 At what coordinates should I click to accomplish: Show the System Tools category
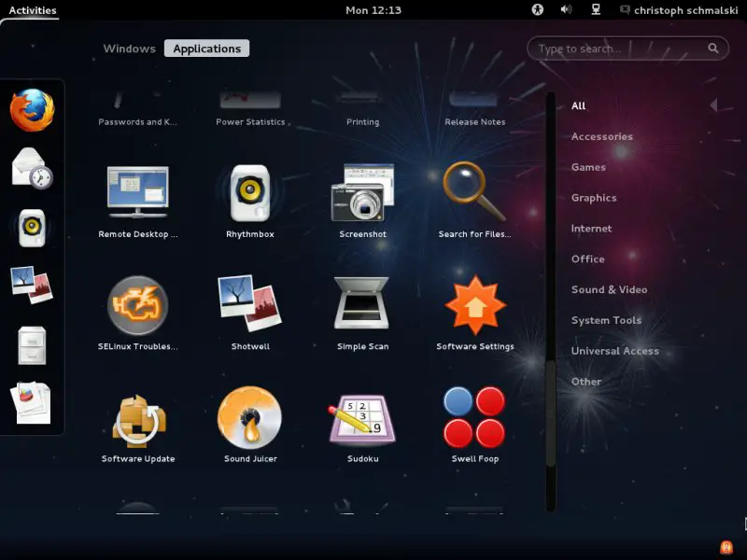click(606, 320)
